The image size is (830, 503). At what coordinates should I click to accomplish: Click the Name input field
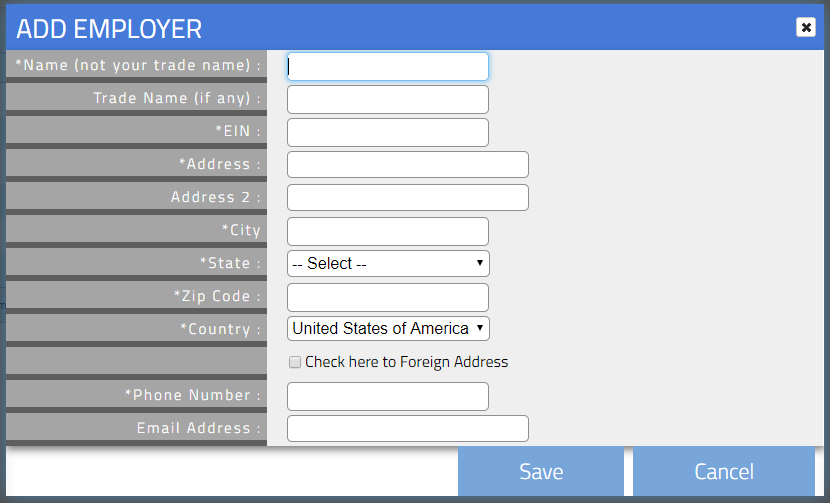(387, 66)
